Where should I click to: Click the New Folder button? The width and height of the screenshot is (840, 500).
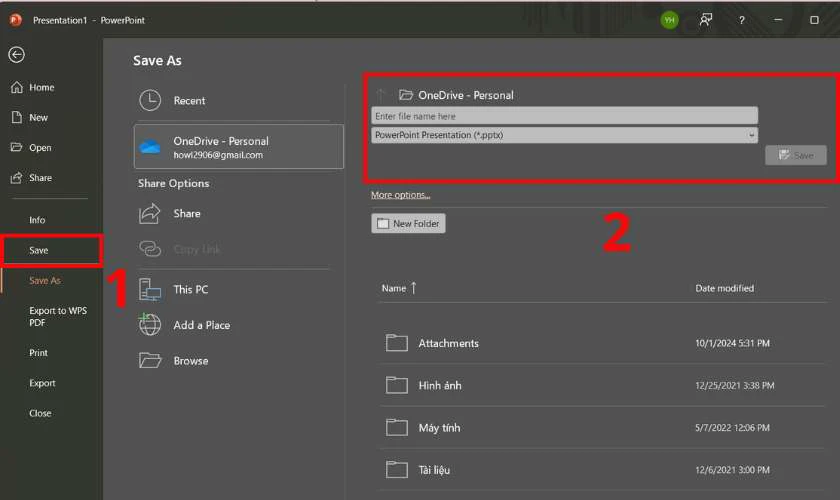coord(408,223)
